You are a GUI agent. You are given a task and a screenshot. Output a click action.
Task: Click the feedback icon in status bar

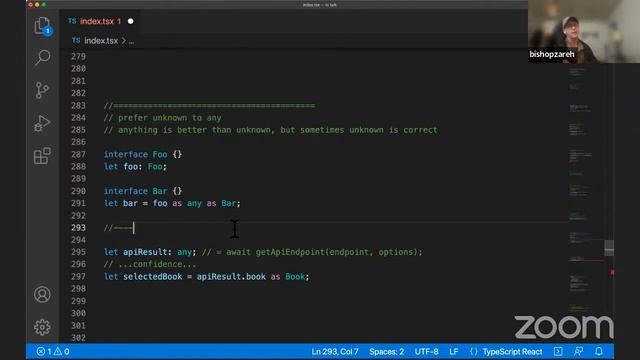pos(578,351)
